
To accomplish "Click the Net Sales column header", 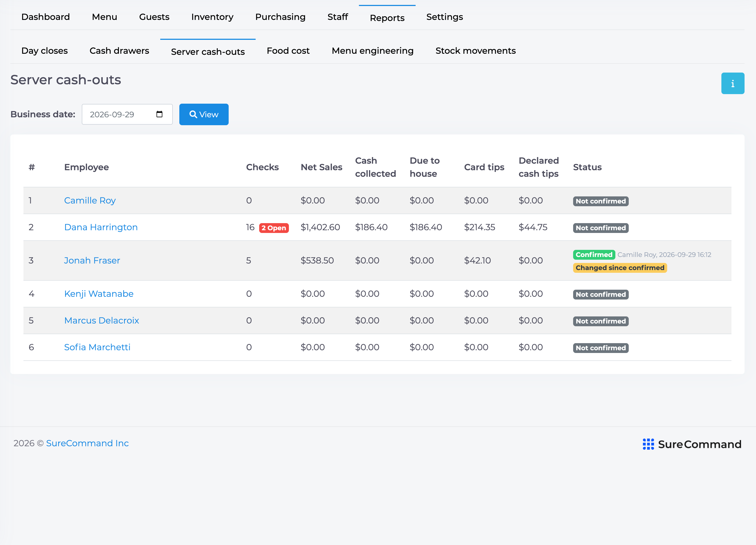I will (x=321, y=167).
